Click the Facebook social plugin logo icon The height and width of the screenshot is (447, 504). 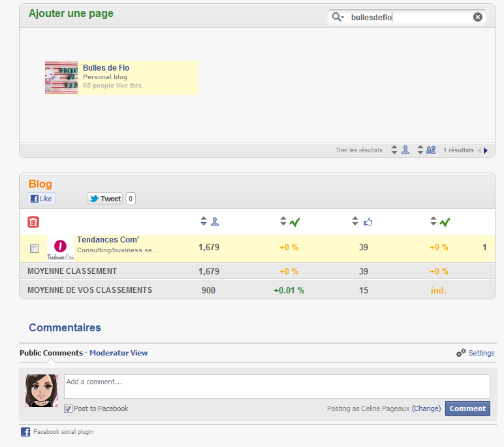25,432
